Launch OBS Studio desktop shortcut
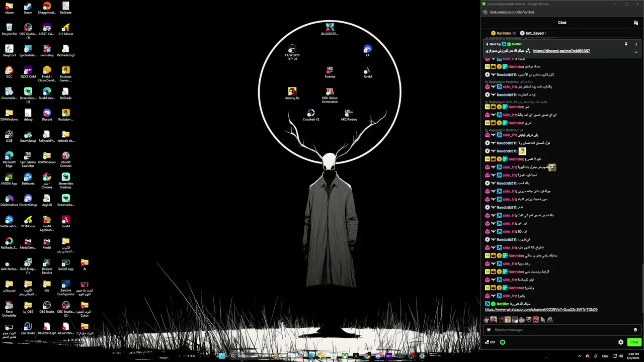Screen dimensions: 644x362 click(47, 307)
